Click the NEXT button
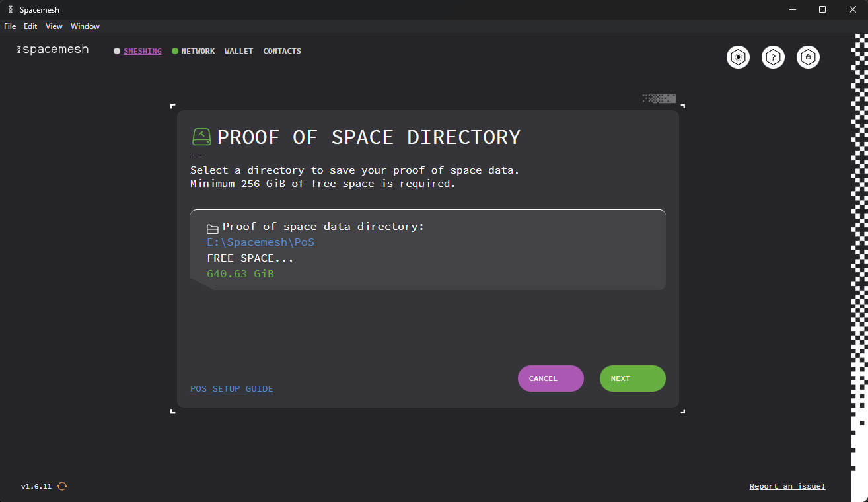Screen dimensions: 868x502 pos(633,378)
